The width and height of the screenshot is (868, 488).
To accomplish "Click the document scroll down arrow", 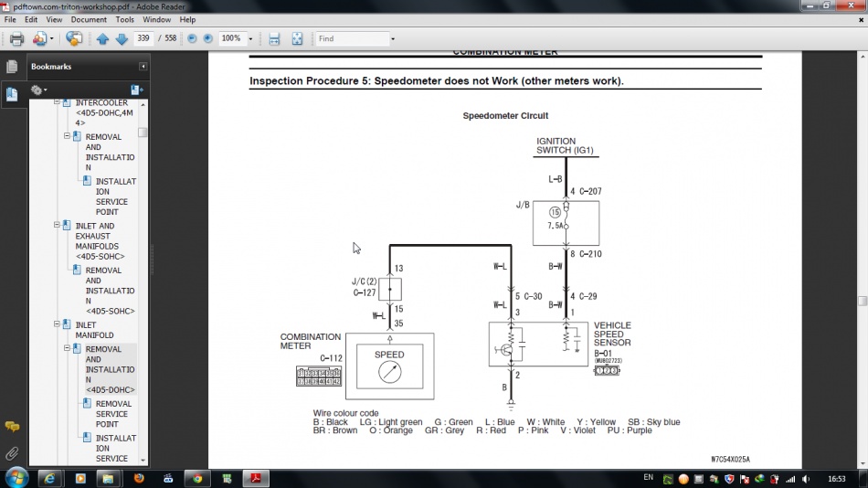I will (863, 463).
